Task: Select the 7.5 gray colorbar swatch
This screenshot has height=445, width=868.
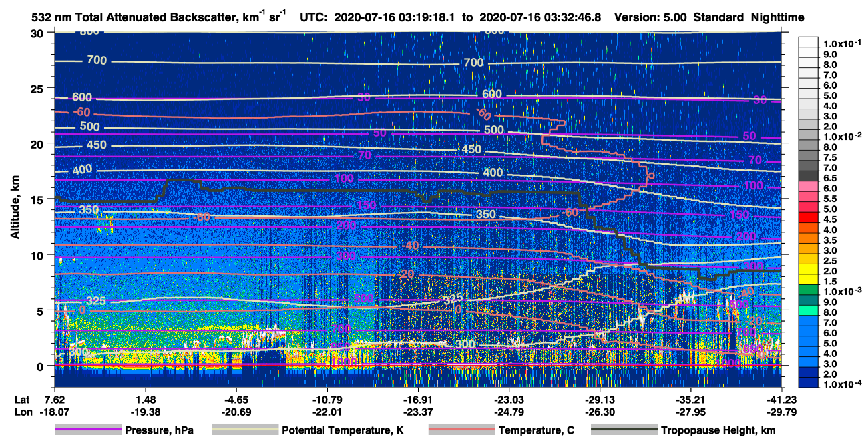Action: (x=809, y=157)
